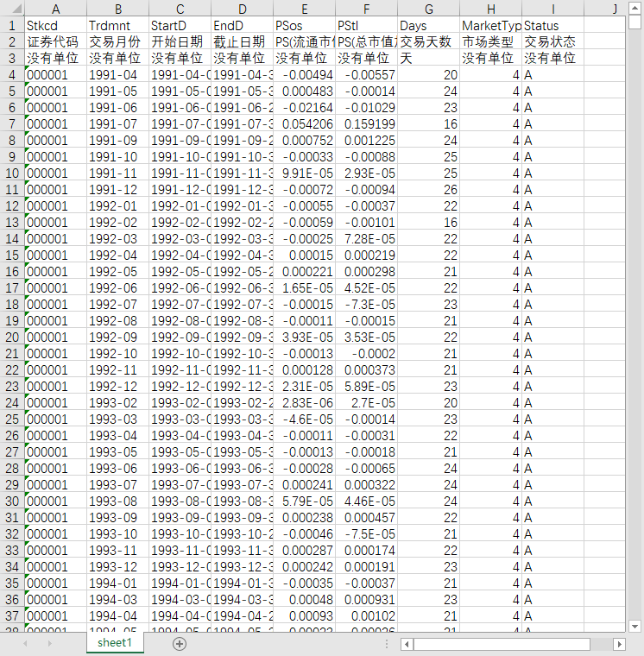Click the cell 交易天数
This screenshot has height=656, width=644.
coord(428,41)
